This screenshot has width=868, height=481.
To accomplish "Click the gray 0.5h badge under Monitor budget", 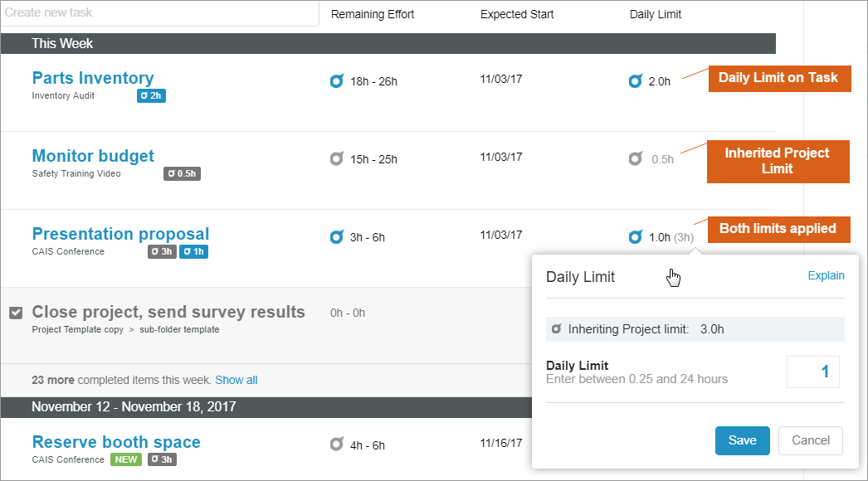I will 182,174.
